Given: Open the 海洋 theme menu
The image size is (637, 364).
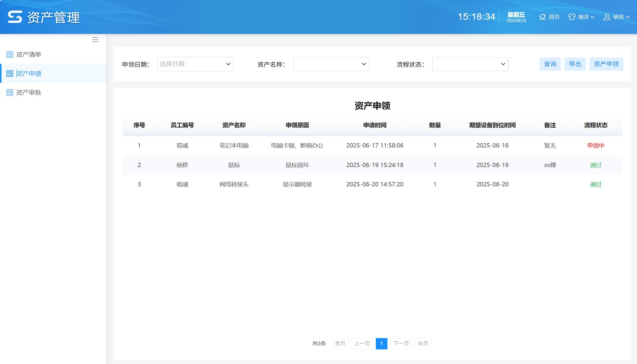Looking at the screenshot, I should 586,17.
